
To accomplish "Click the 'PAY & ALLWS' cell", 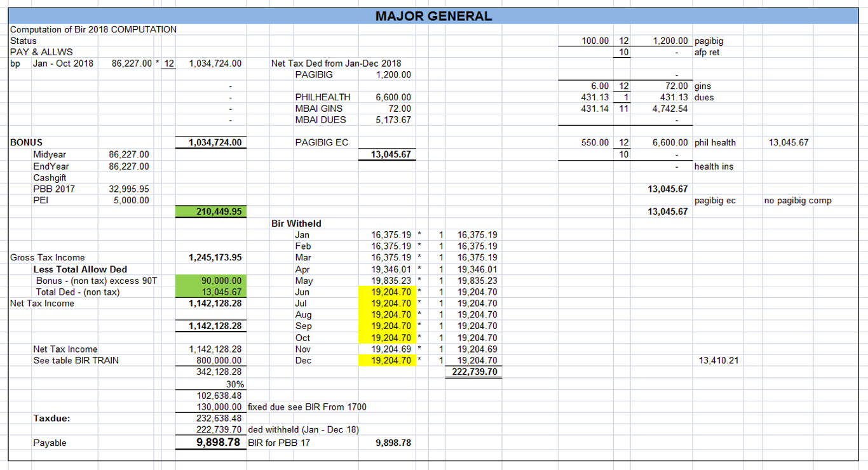I will pyautogui.click(x=41, y=52).
